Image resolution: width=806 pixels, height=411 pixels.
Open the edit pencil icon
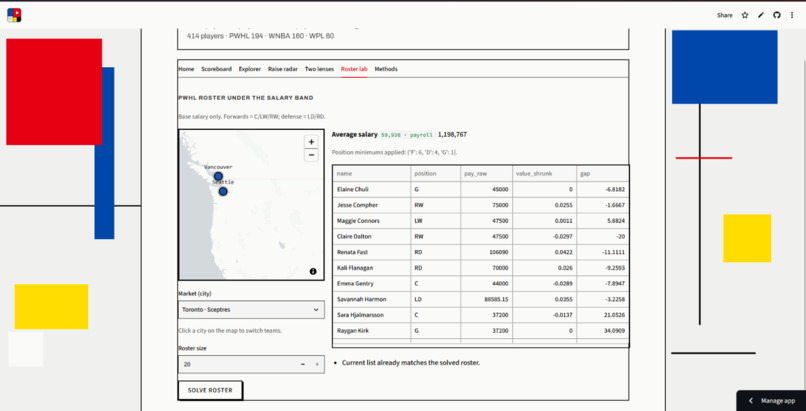[761, 15]
